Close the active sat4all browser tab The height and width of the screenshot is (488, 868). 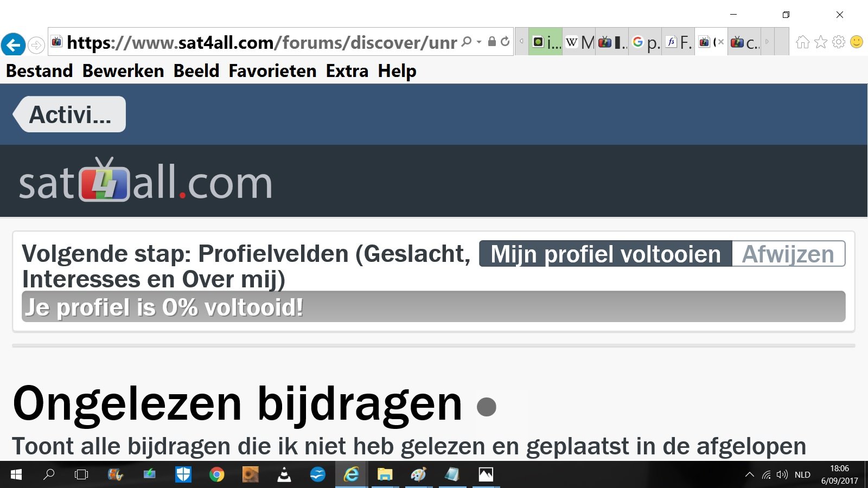721,42
